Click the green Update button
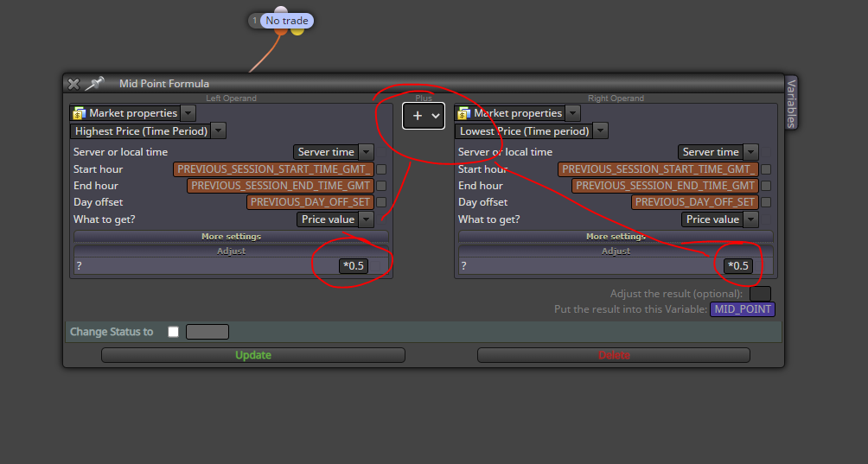The width and height of the screenshot is (868, 464). pyautogui.click(x=253, y=355)
